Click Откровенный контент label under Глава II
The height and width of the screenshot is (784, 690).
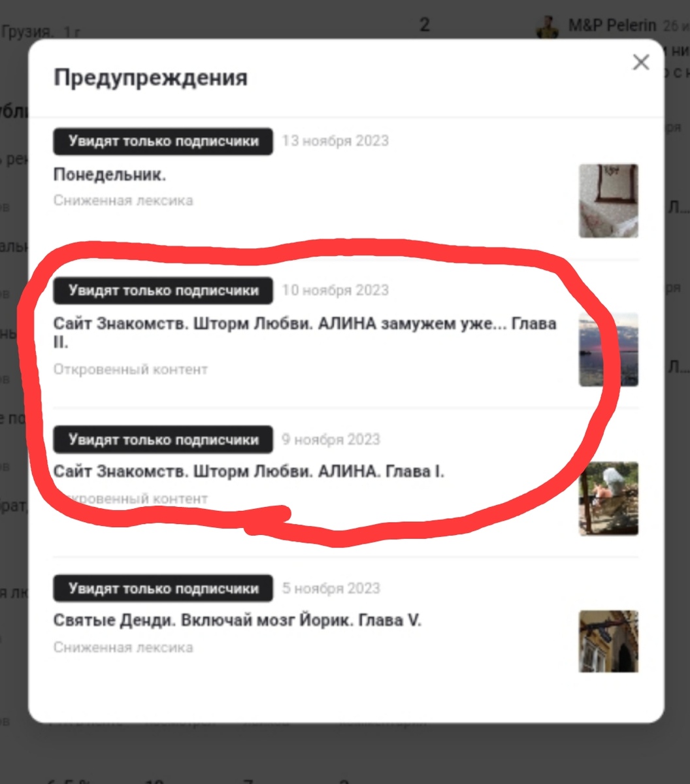131,369
